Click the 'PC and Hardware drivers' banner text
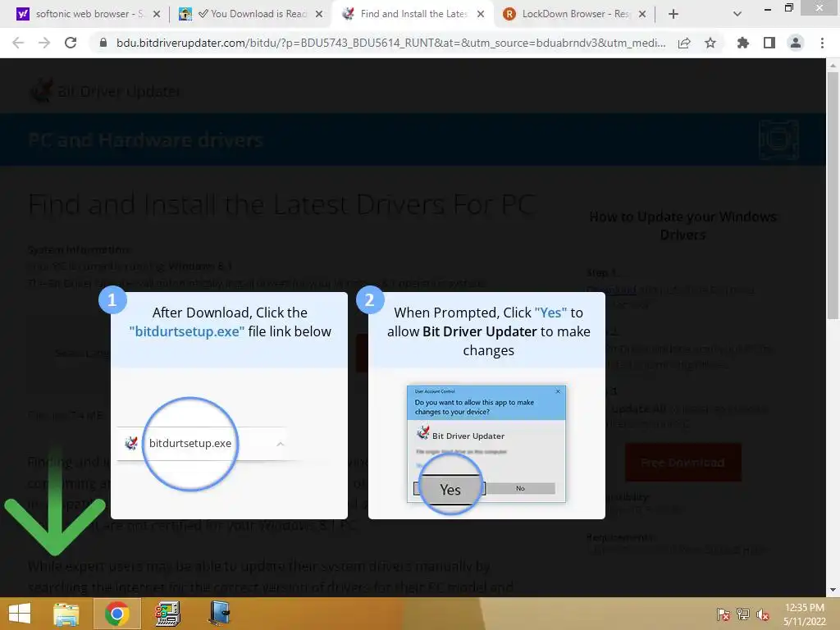The image size is (840, 630). click(x=145, y=139)
